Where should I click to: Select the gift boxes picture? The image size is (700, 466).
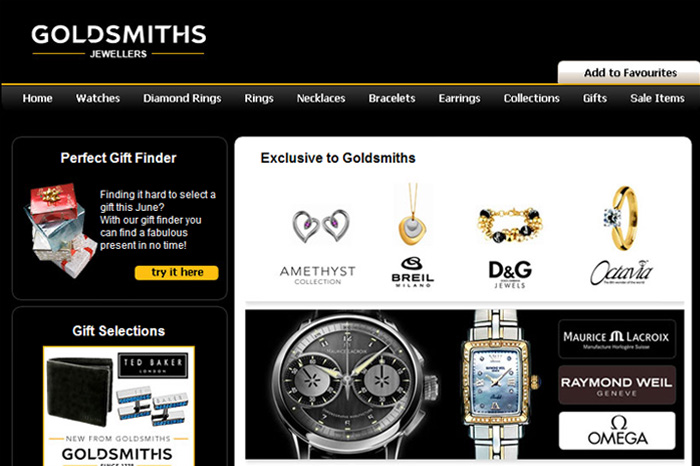[60, 229]
